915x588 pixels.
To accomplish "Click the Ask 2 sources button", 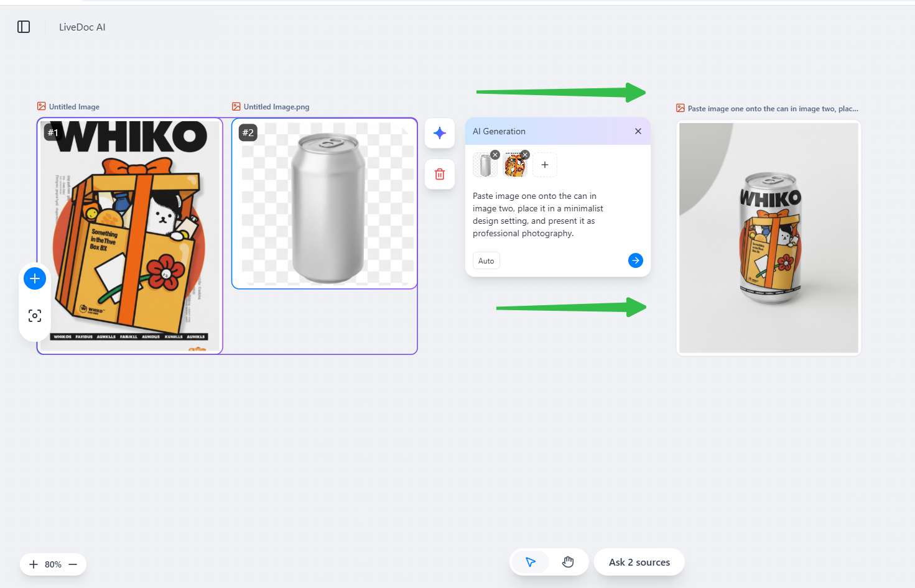I will point(639,561).
